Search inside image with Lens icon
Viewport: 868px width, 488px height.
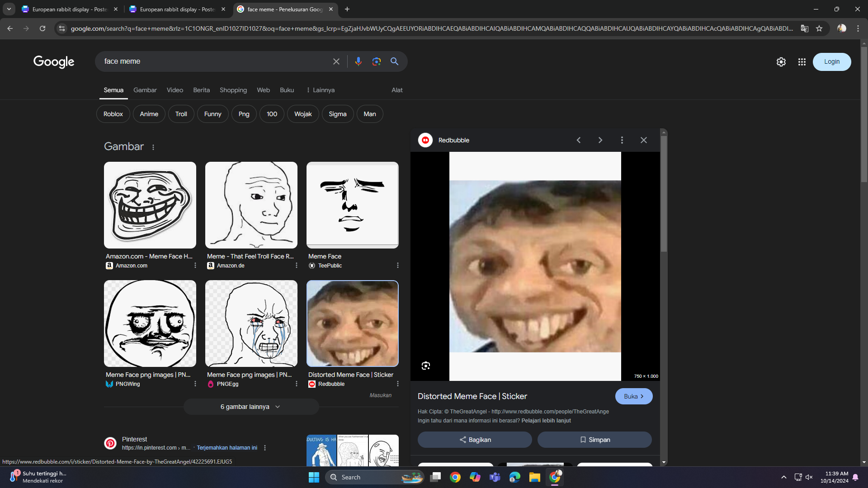pyautogui.click(x=425, y=366)
